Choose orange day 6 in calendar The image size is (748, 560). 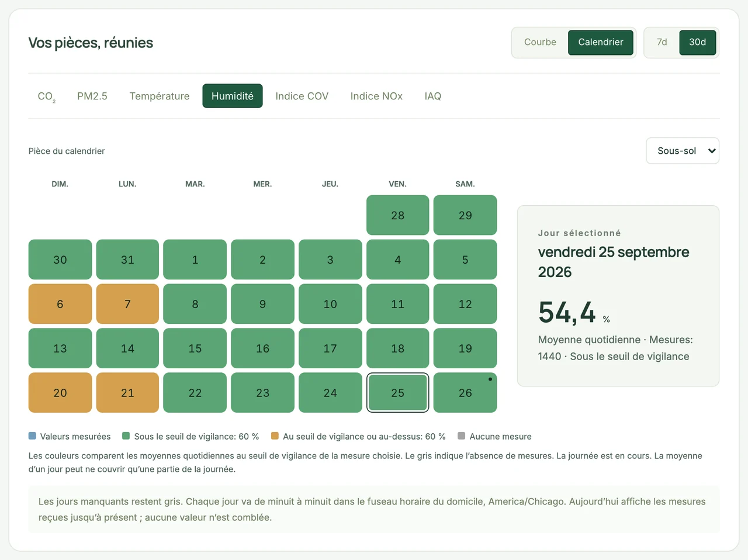[x=60, y=304]
